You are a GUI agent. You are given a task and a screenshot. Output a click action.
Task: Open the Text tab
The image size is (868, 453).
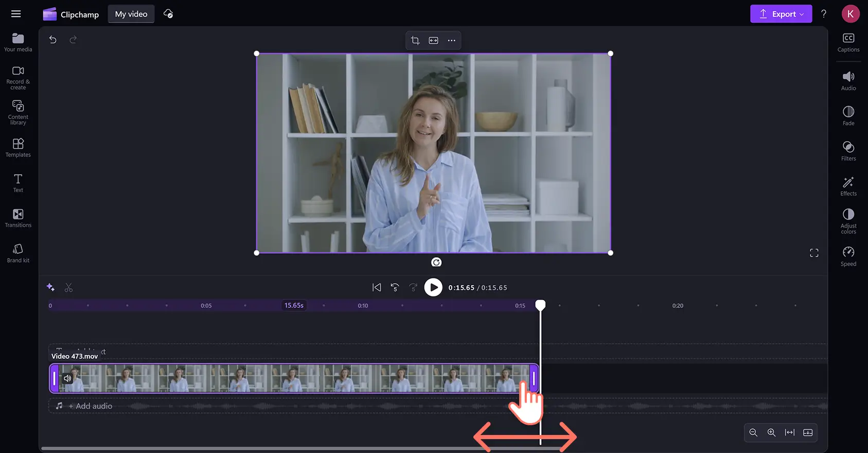(x=18, y=183)
